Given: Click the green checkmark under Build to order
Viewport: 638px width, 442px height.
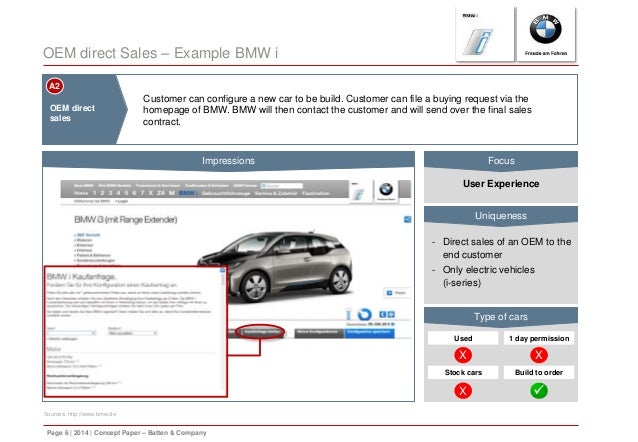Looking at the screenshot, I should click(539, 390).
